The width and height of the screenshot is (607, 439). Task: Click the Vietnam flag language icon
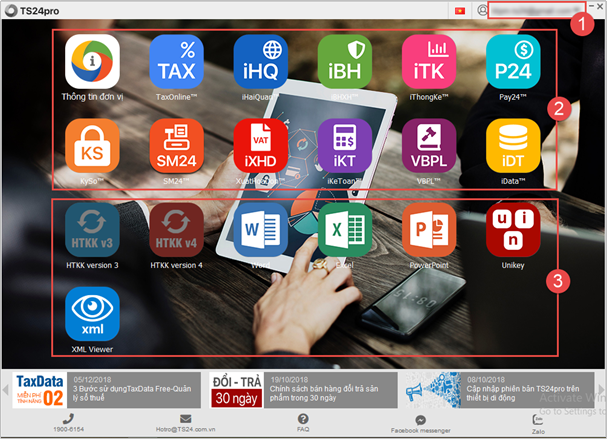(x=460, y=11)
